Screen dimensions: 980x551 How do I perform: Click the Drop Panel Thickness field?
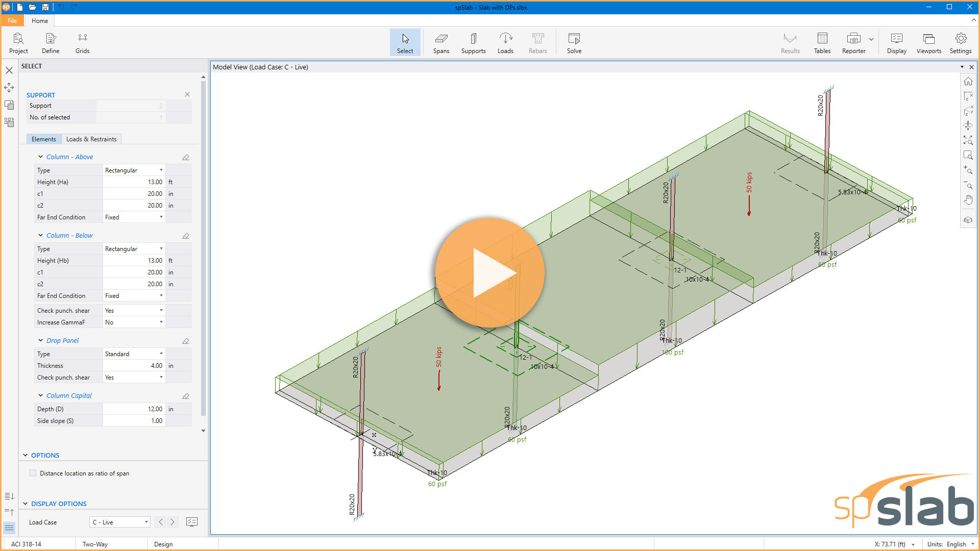coord(134,366)
